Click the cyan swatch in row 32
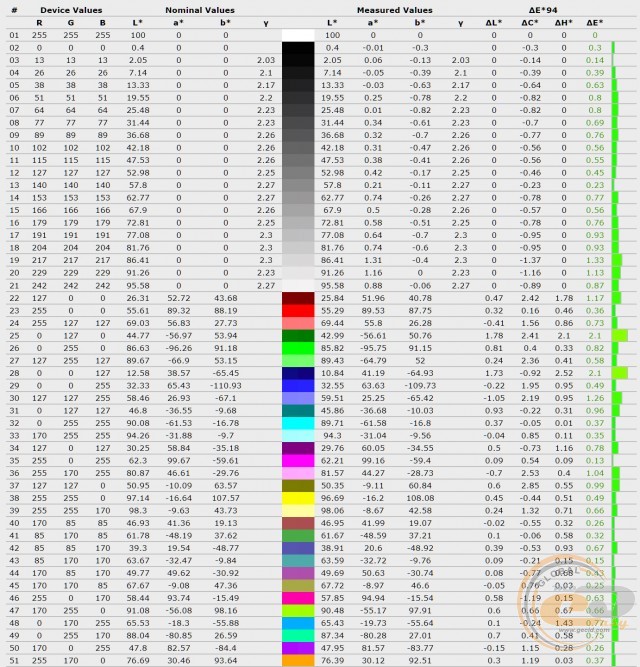The image size is (640, 667). point(298,423)
